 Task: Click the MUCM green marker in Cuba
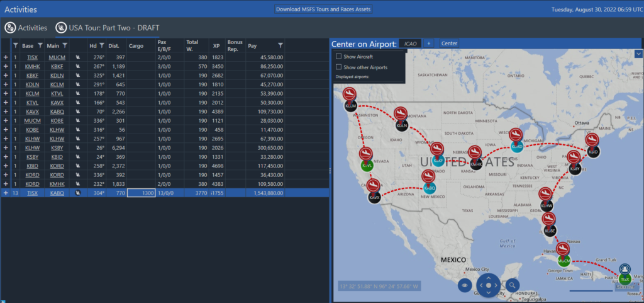tap(563, 261)
